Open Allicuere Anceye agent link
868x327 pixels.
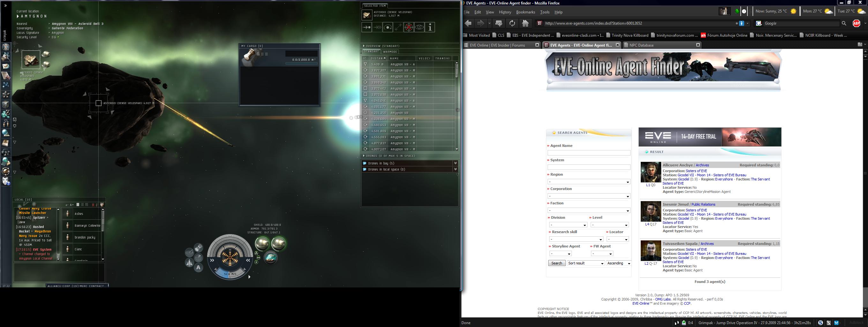click(x=677, y=165)
